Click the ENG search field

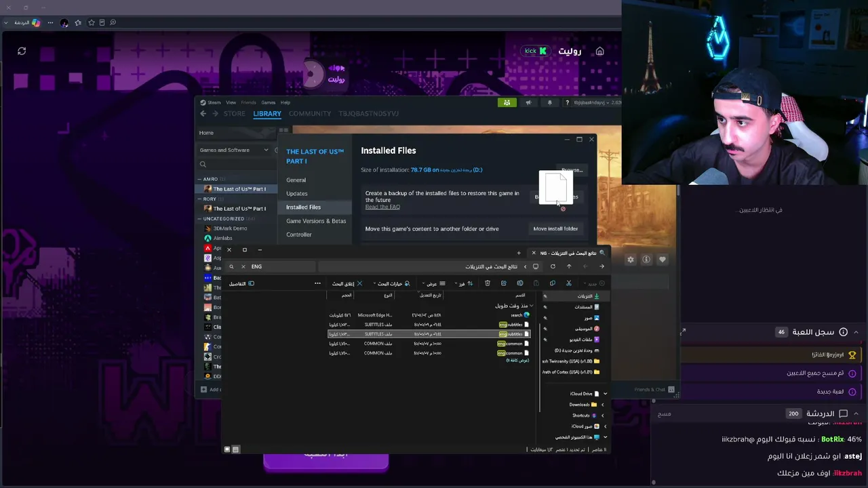click(x=271, y=266)
